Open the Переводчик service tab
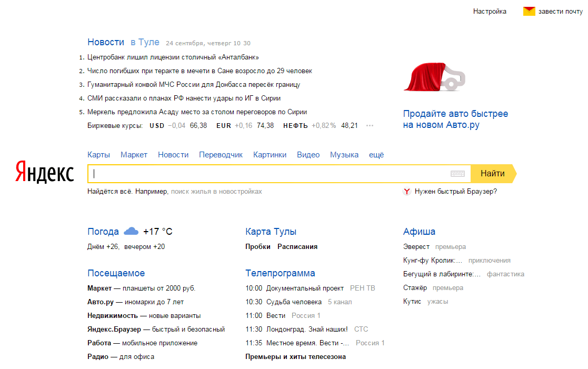Image resolution: width=588 pixels, height=369 pixels. (x=221, y=155)
